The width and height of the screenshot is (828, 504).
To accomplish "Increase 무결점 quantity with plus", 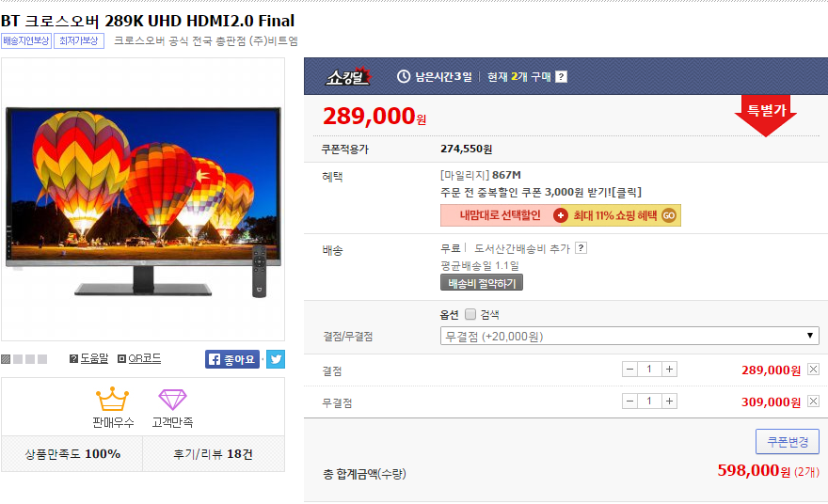I will (669, 402).
